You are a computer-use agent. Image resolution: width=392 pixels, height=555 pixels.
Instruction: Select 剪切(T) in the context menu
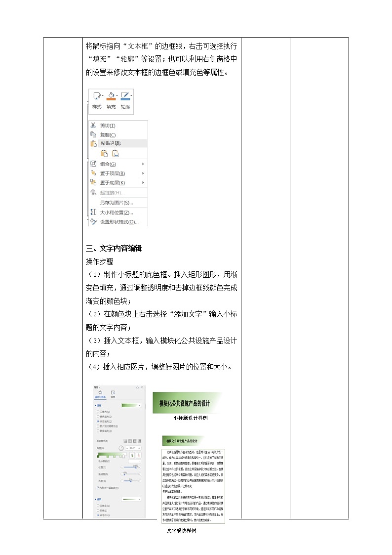pos(108,126)
